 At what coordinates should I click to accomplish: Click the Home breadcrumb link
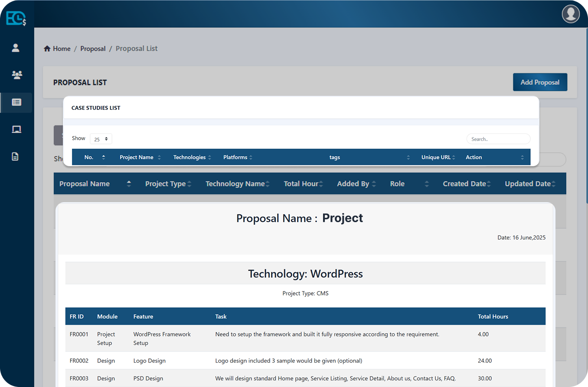click(57, 49)
